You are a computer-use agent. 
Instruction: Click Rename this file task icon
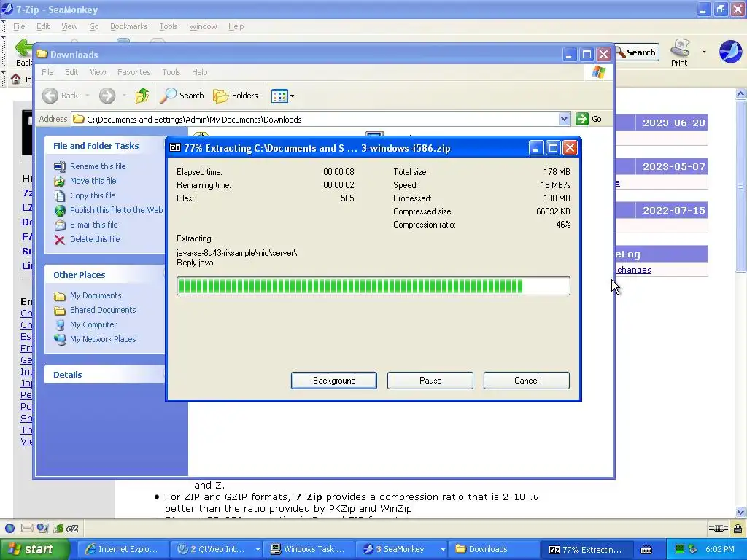(60, 167)
